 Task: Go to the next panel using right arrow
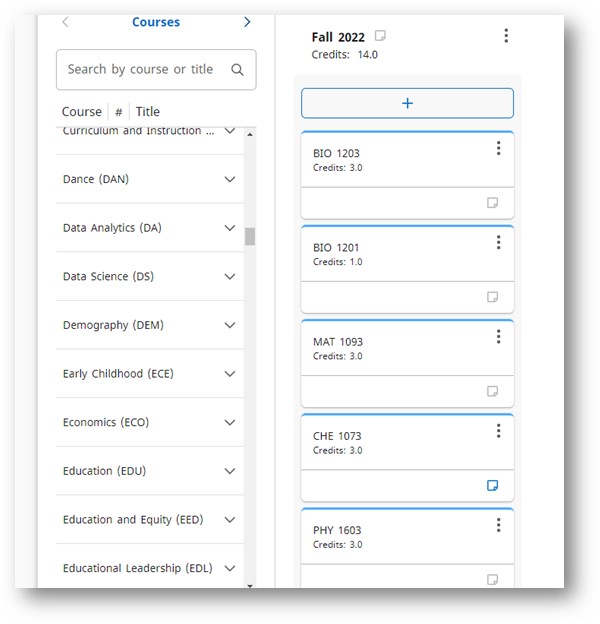(247, 22)
